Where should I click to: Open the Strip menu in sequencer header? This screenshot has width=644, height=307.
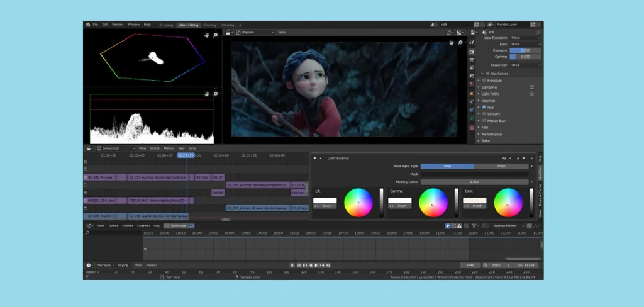192,148
